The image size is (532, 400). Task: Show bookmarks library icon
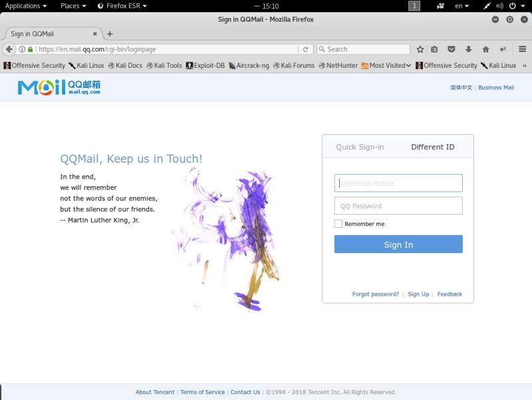tap(434, 49)
